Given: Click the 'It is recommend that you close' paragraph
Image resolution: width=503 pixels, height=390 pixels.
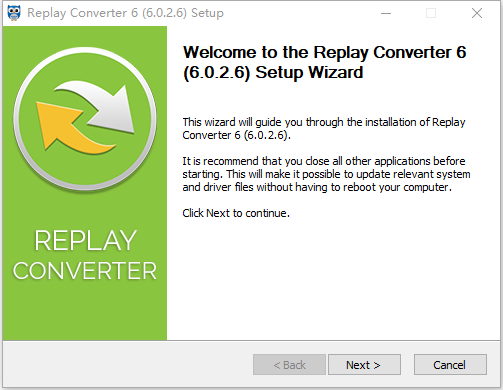Looking at the screenshot, I should click(326, 174).
